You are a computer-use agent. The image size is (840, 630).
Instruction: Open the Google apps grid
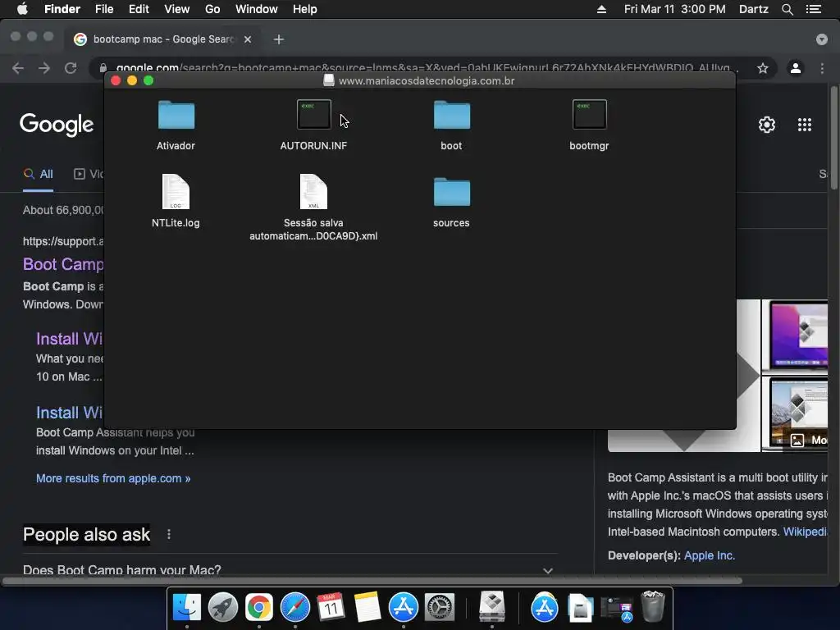coord(805,125)
